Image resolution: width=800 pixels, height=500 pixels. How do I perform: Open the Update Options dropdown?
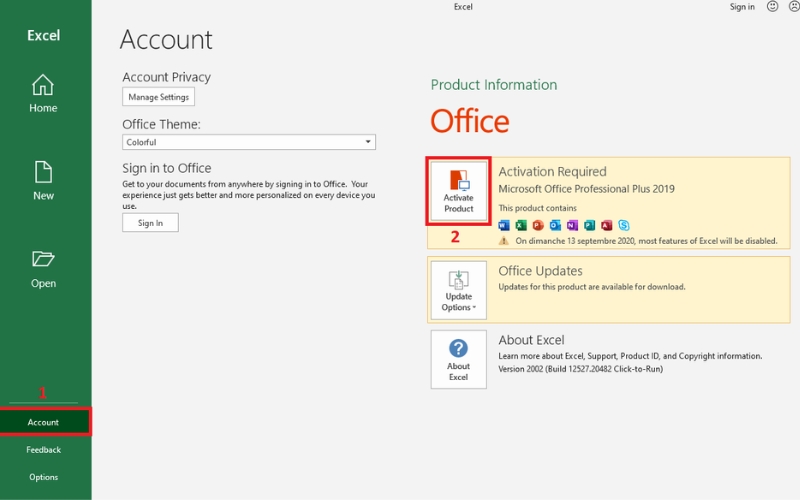click(x=458, y=290)
